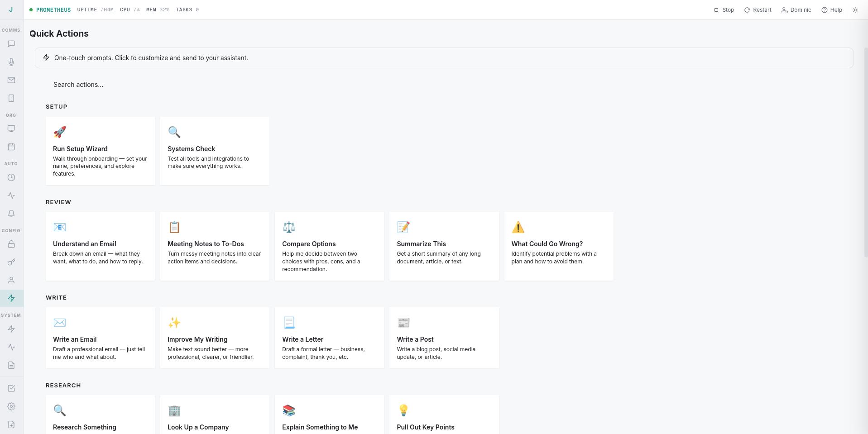Image resolution: width=868 pixels, height=434 pixels.
Task: Open the file-plus icon at sidebar bottom
Action: [x=11, y=424]
